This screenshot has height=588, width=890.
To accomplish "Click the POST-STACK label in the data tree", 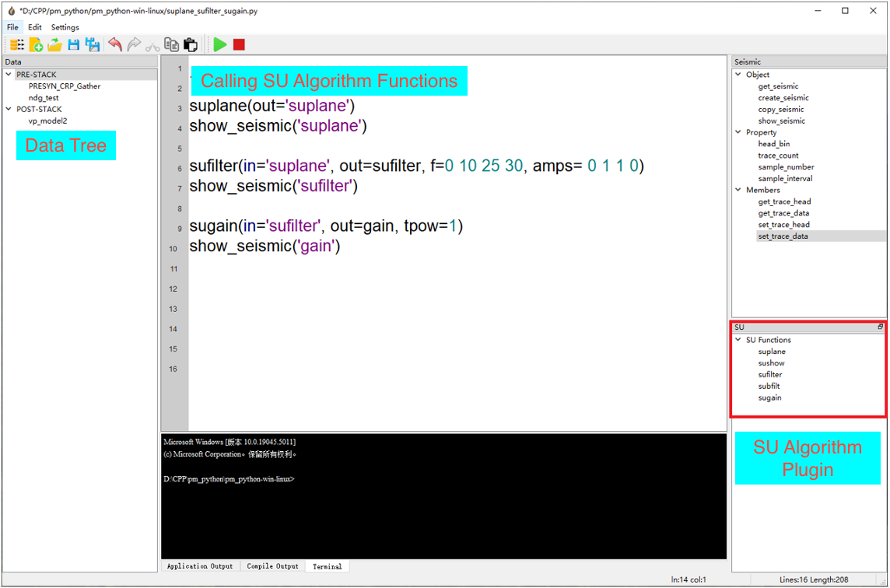I will click(39, 109).
